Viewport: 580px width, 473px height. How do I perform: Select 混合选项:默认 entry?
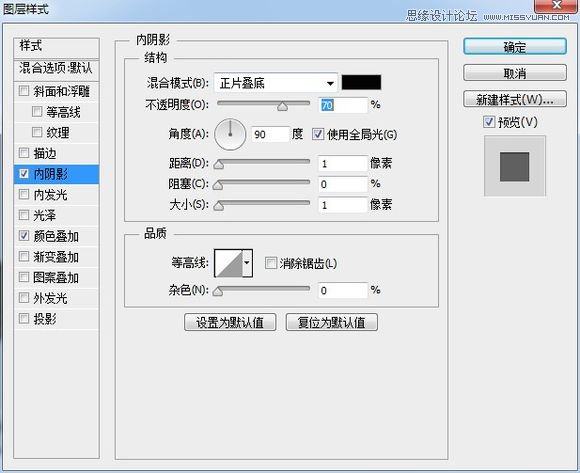56,69
